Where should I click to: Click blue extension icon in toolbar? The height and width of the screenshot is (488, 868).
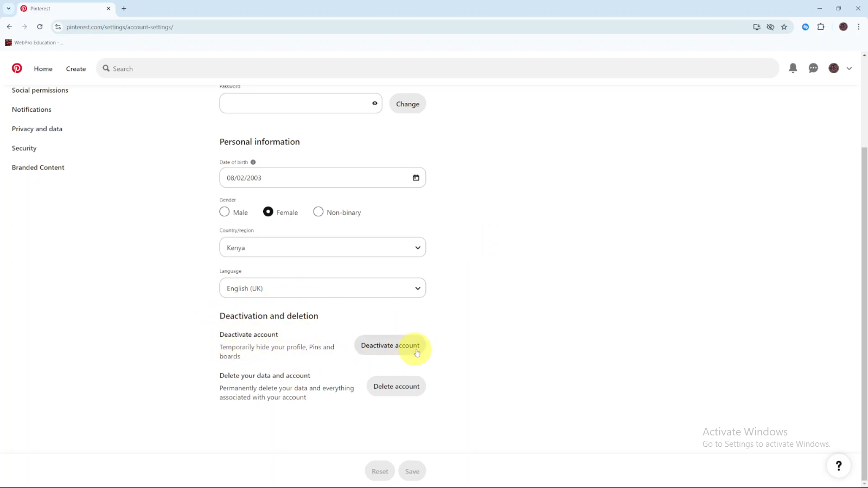806,27
